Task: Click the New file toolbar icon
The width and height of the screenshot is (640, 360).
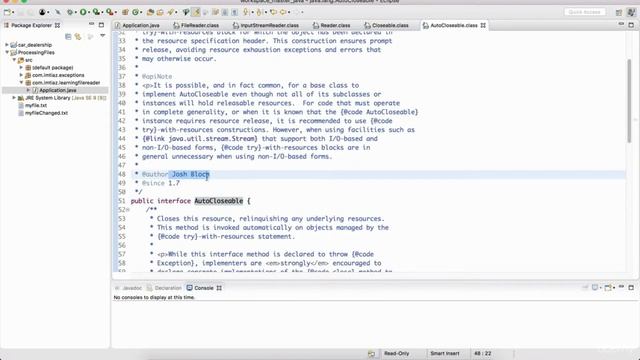Action: click(x=7, y=12)
